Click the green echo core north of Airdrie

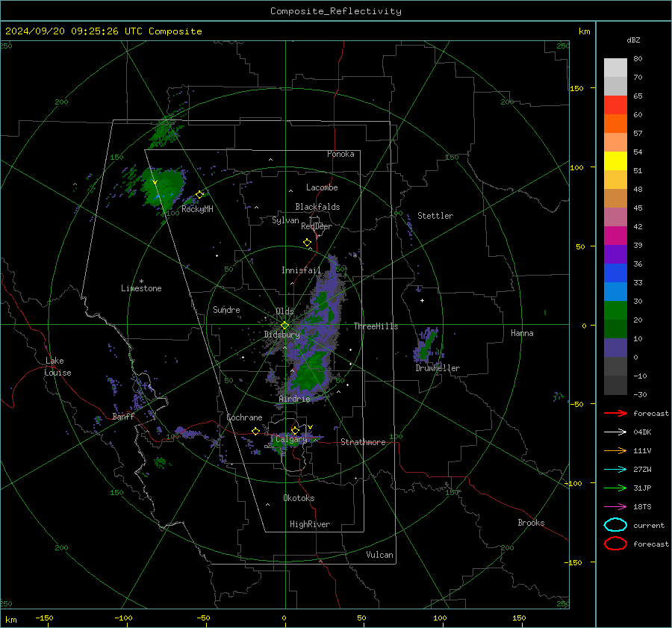pyautogui.click(x=311, y=372)
